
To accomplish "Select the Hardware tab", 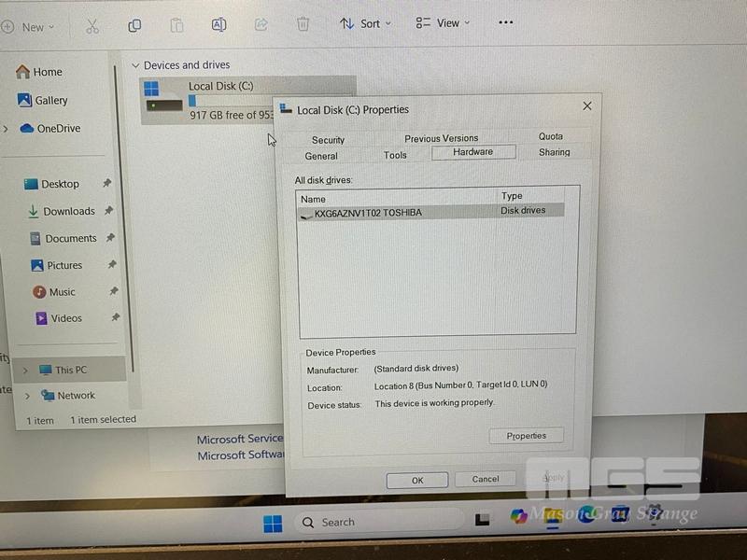I will coord(473,152).
